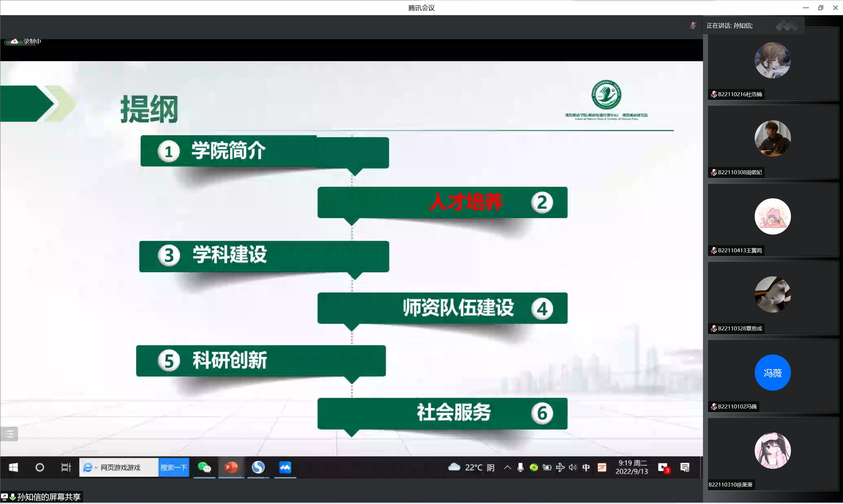Open the slide list icon at bottom-left
Viewport: 843px width, 504px height.
[x=9, y=434]
